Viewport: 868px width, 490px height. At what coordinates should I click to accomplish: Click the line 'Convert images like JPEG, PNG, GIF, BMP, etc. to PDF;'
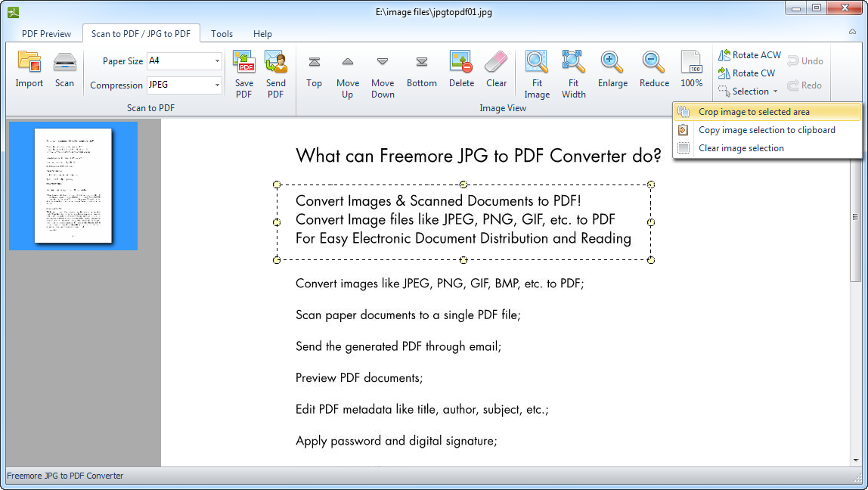click(439, 284)
